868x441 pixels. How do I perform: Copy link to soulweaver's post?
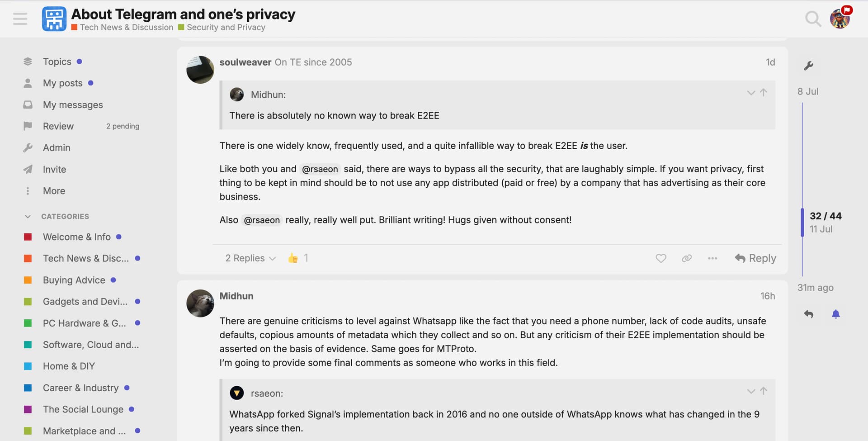687,258
